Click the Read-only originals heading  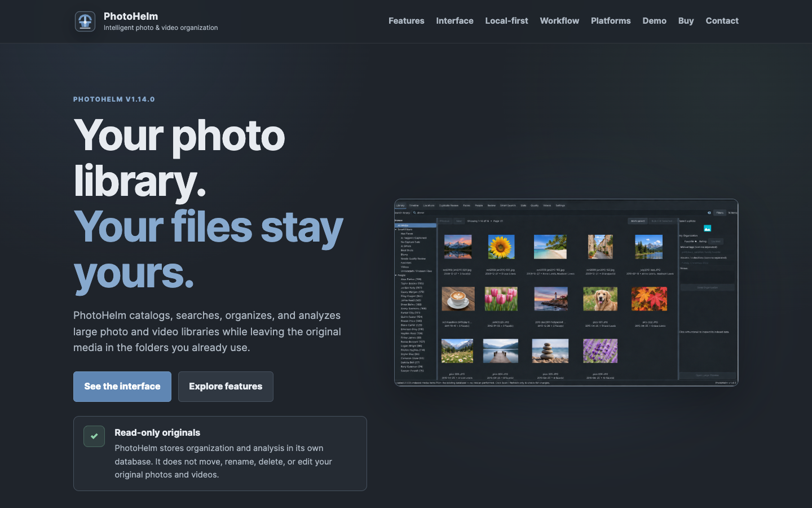[x=157, y=432]
